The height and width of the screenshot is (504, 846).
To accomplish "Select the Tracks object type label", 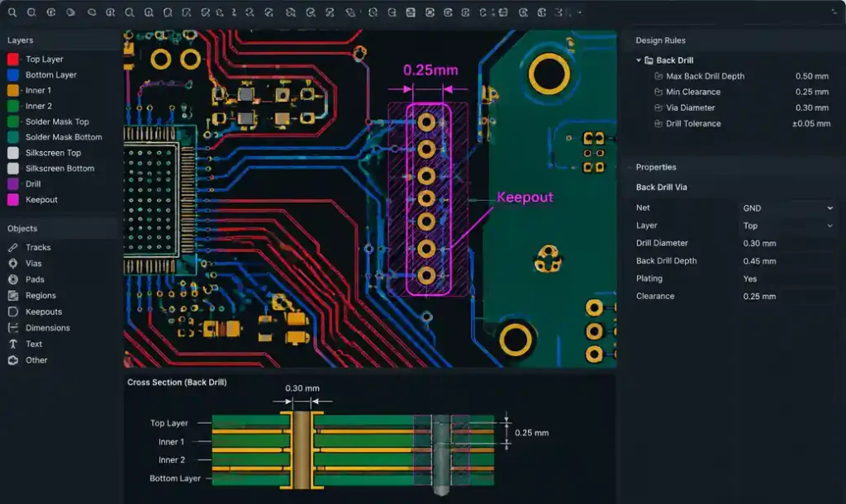I will coord(38,248).
